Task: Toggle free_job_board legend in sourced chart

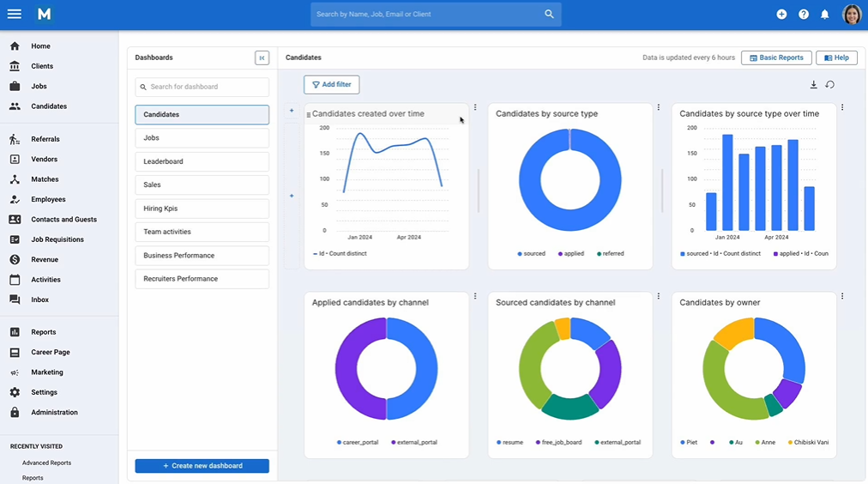Action: coord(558,443)
